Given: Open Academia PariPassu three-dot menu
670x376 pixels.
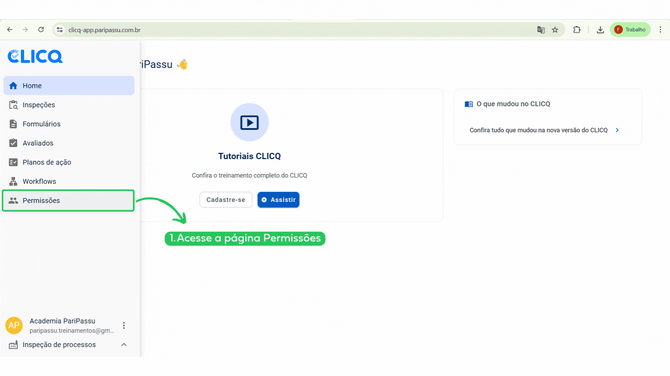Looking at the screenshot, I should (124, 326).
